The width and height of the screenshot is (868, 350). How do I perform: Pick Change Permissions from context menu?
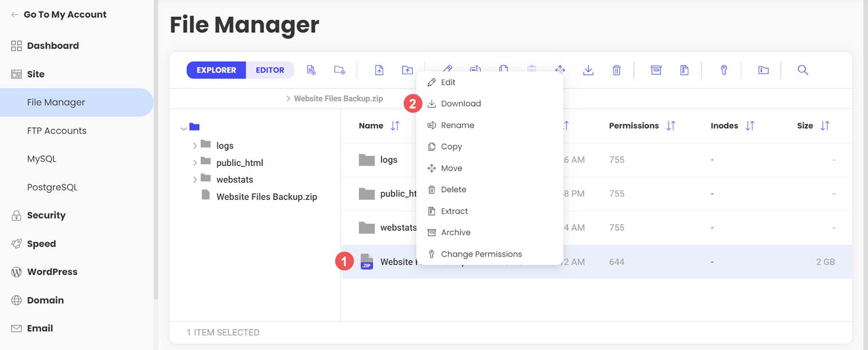coord(481,254)
